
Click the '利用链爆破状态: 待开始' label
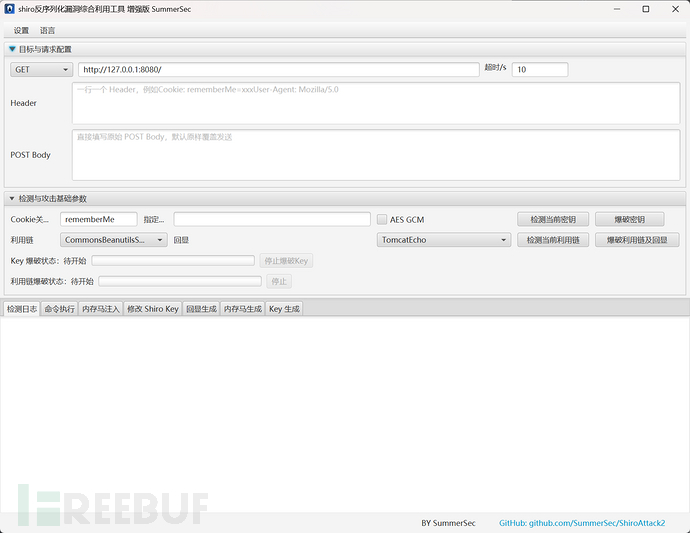(52, 281)
